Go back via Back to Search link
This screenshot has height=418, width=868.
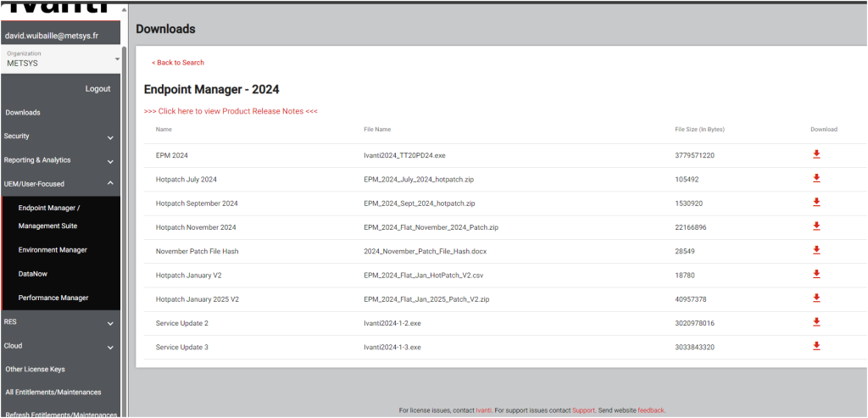(178, 63)
